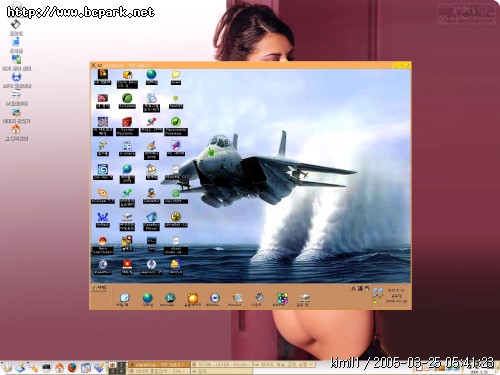Click the gray laptop icon in remote taskbar
This screenshot has width=500, height=375.
304,298
